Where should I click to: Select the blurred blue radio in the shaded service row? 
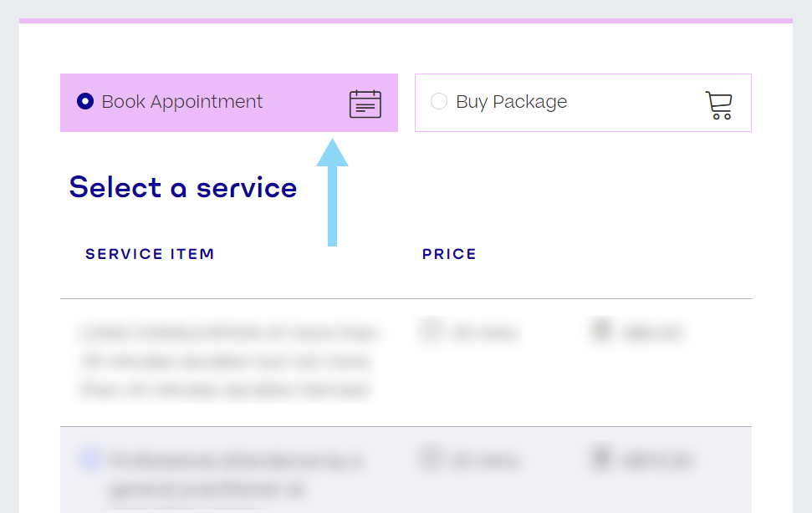[x=89, y=458]
